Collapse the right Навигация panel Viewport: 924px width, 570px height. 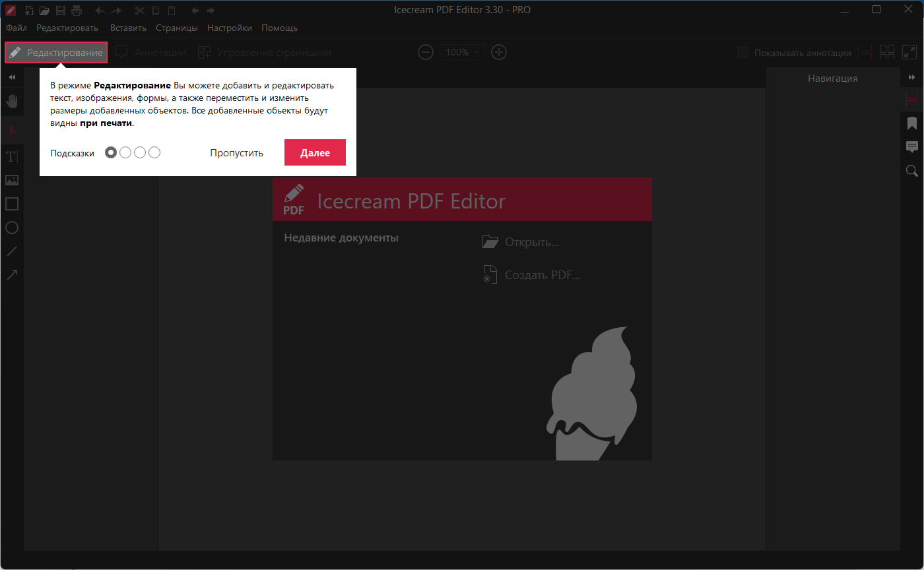point(912,77)
